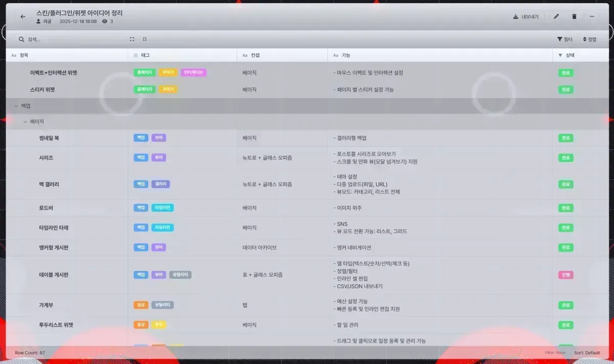Click the 뷰어 tag in 썸네일 북 row
Screen dimensions: 614x364
(159, 138)
